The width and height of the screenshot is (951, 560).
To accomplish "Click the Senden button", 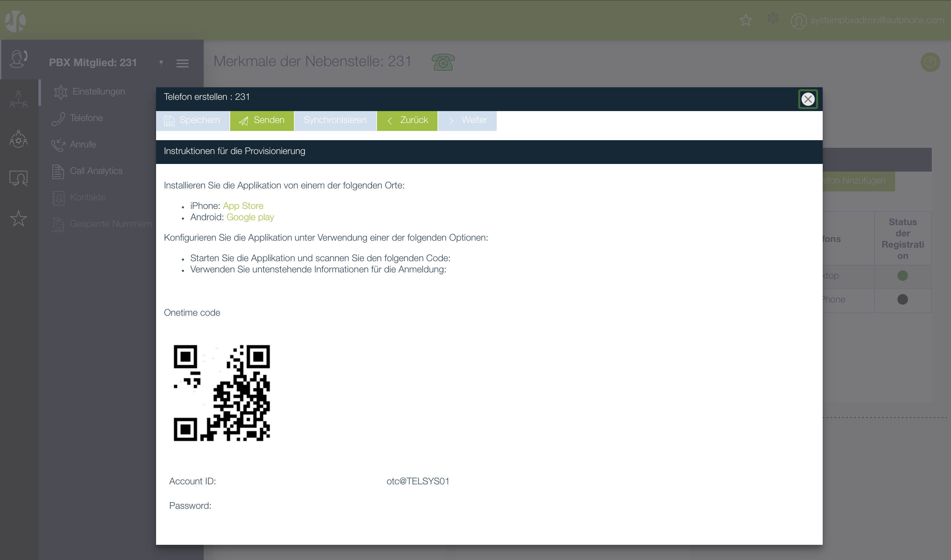I will (x=262, y=120).
